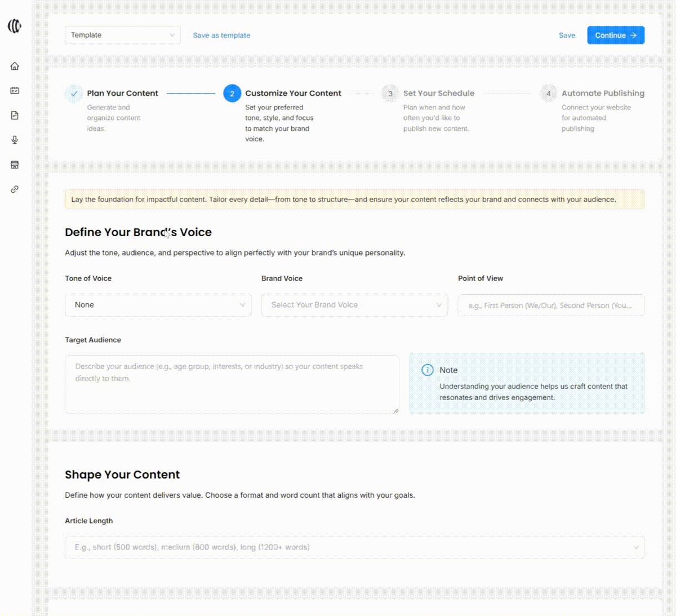Open the Home page from sidebar
Image resolution: width=676 pixels, height=616 pixels.
point(15,66)
